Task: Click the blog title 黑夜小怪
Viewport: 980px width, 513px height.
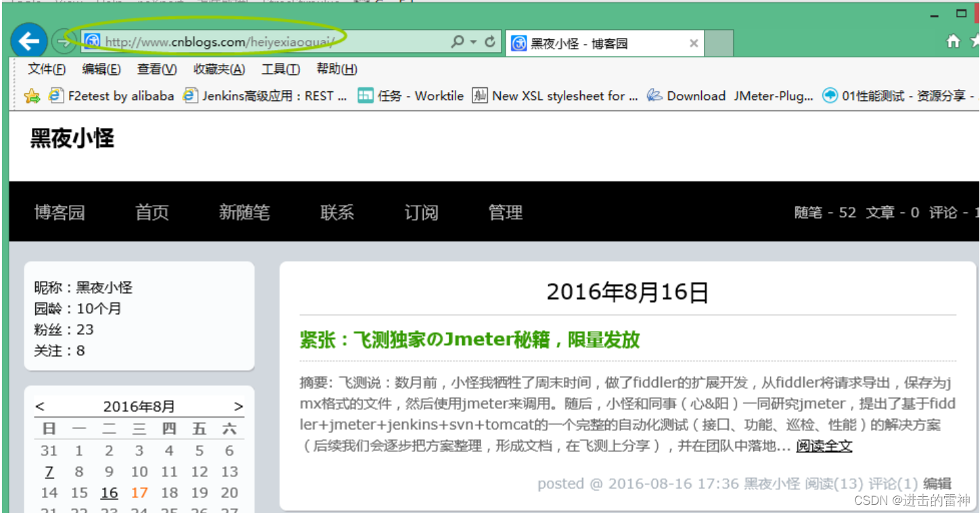Action: [72, 139]
